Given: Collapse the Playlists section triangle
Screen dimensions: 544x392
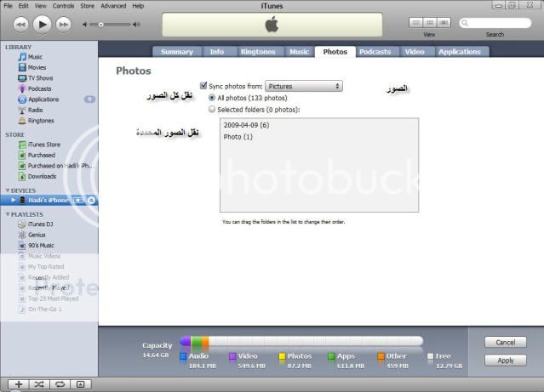Looking at the screenshot, I should 8,214.
